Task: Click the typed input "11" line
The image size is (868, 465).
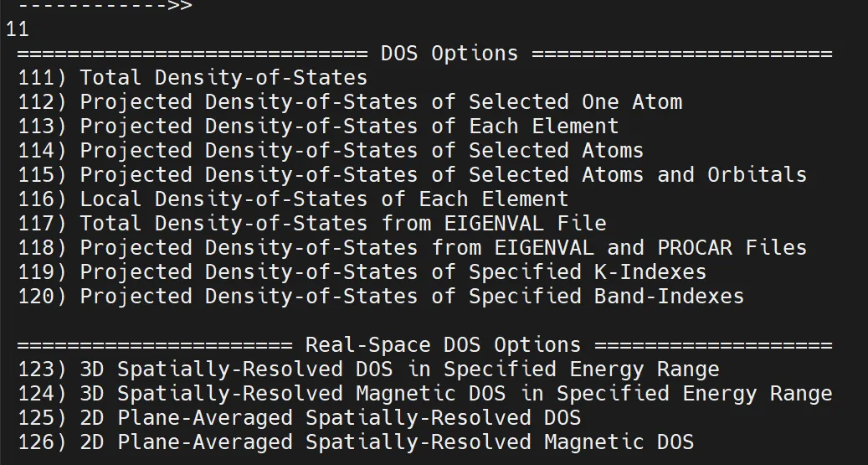Action: [x=18, y=29]
